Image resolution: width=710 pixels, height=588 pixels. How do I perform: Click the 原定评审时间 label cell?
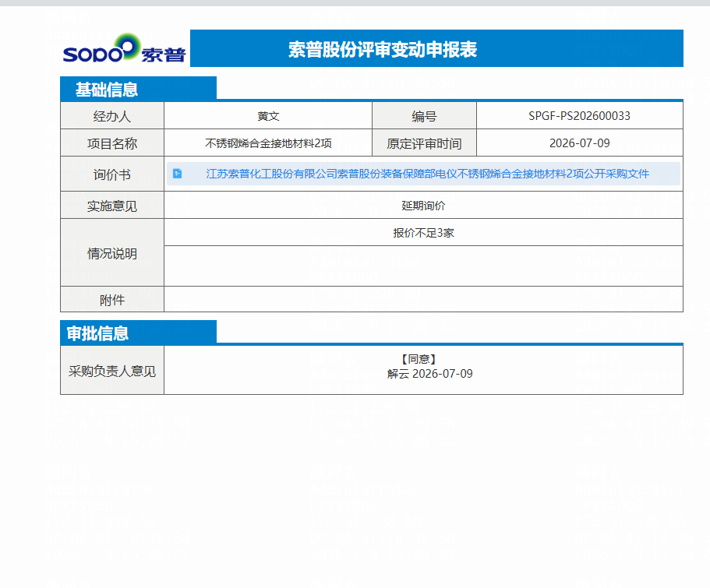424,143
